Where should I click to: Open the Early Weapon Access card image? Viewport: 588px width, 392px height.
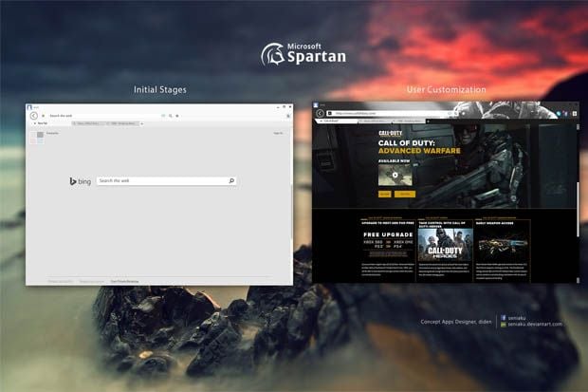503,245
